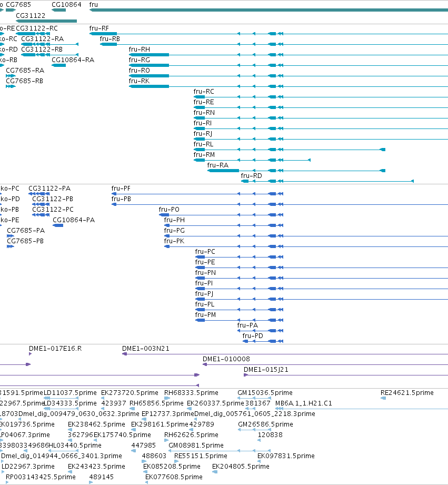448x485 pixels.
Task: Select the RE55151.5prime EST label
Action: coord(201,456)
